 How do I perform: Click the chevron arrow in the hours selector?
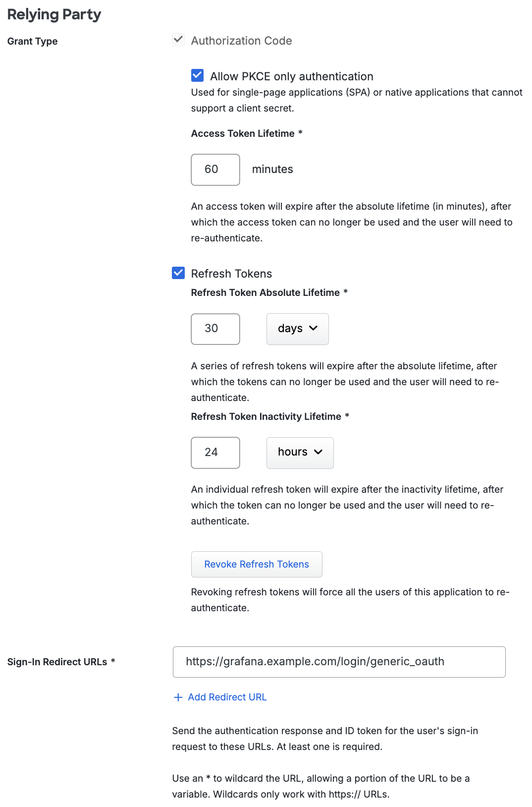pyautogui.click(x=319, y=452)
